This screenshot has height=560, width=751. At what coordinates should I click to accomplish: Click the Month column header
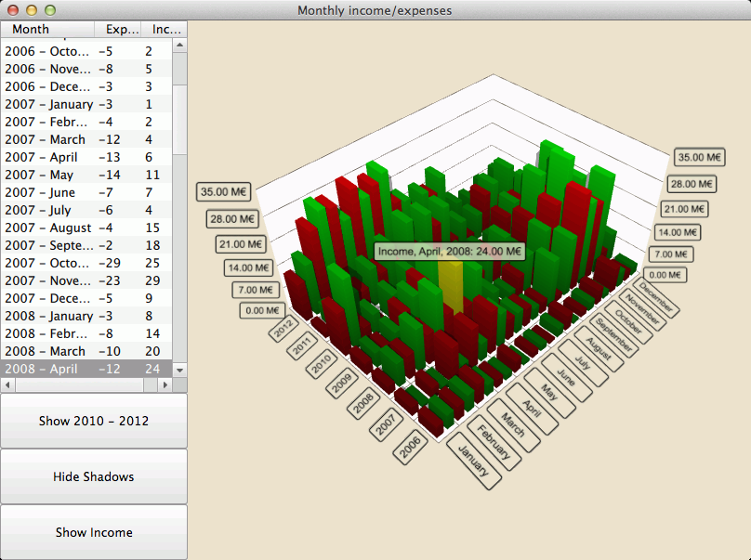pyautogui.click(x=46, y=29)
